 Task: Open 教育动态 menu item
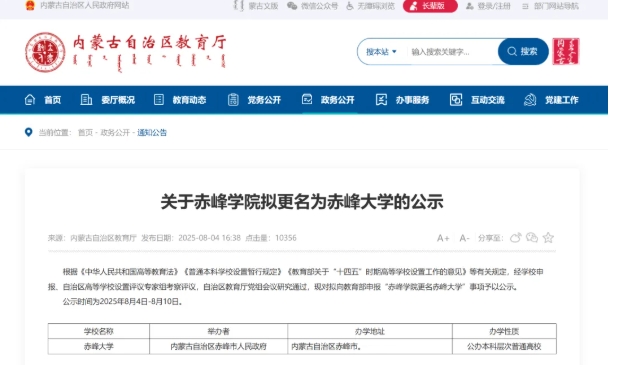coord(189,100)
